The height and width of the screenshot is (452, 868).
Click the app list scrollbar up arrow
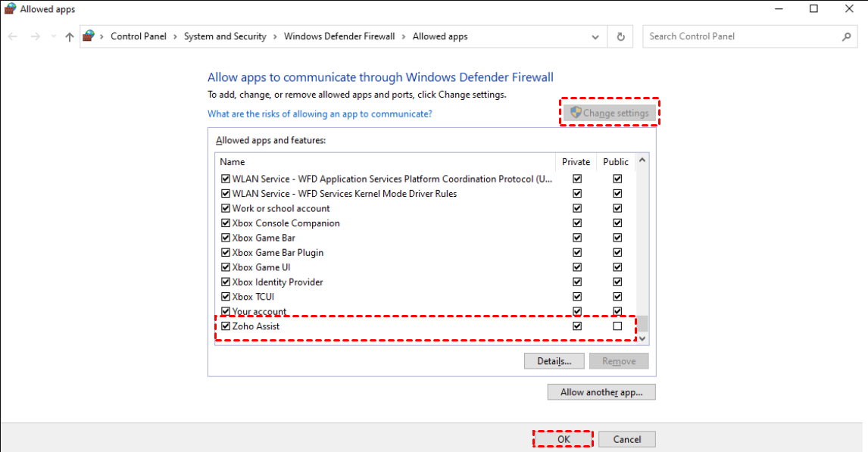click(x=642, y=161)
